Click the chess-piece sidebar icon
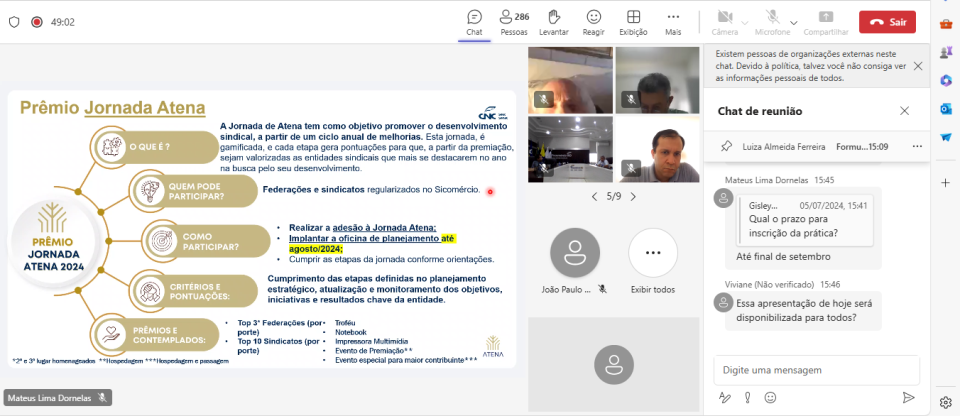The image size is (960, 416). point(946,52)
